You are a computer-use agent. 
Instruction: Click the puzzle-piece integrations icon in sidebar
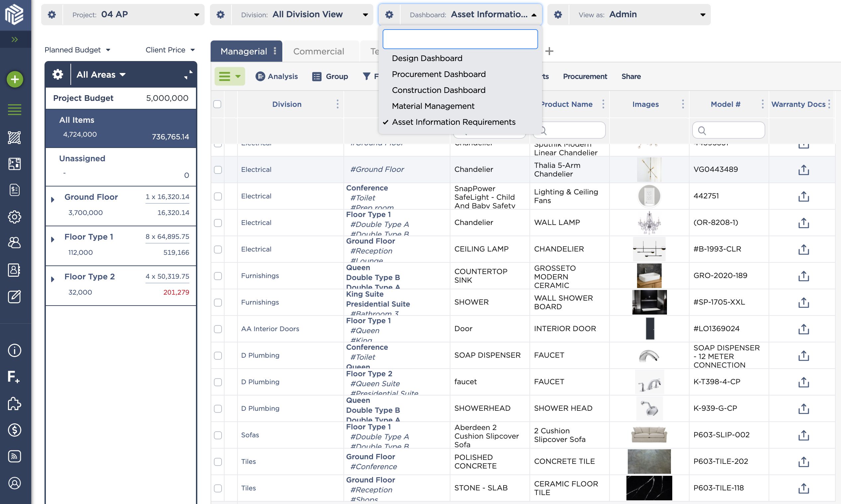(x=14, y=404)
